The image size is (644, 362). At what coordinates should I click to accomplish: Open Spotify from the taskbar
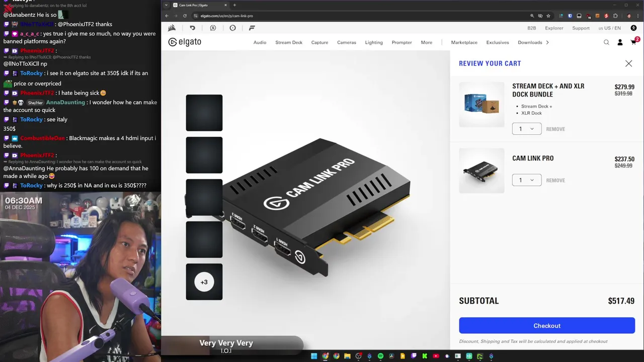tap(380, 356)
